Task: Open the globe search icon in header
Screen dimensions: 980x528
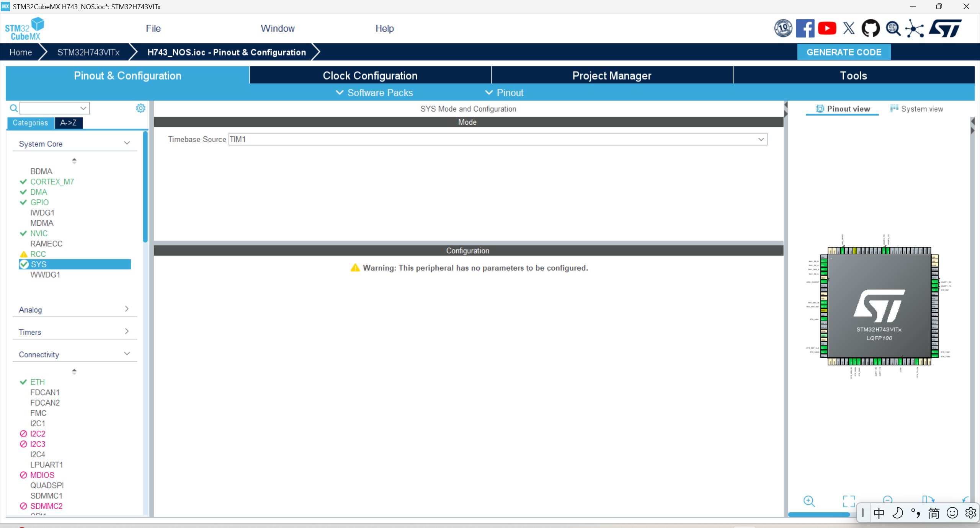Action: (x=893, y=28)
